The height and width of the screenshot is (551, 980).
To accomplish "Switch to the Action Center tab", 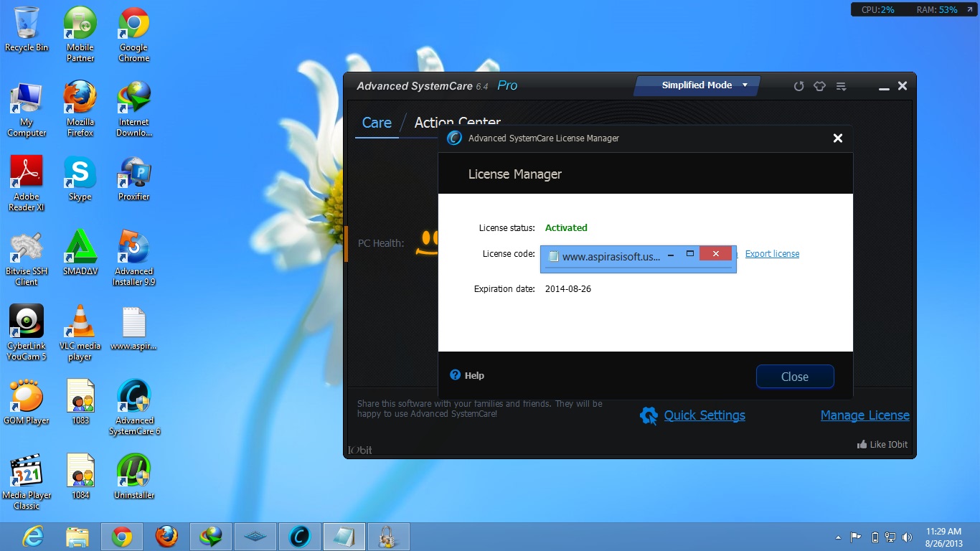I will (457, 123).
